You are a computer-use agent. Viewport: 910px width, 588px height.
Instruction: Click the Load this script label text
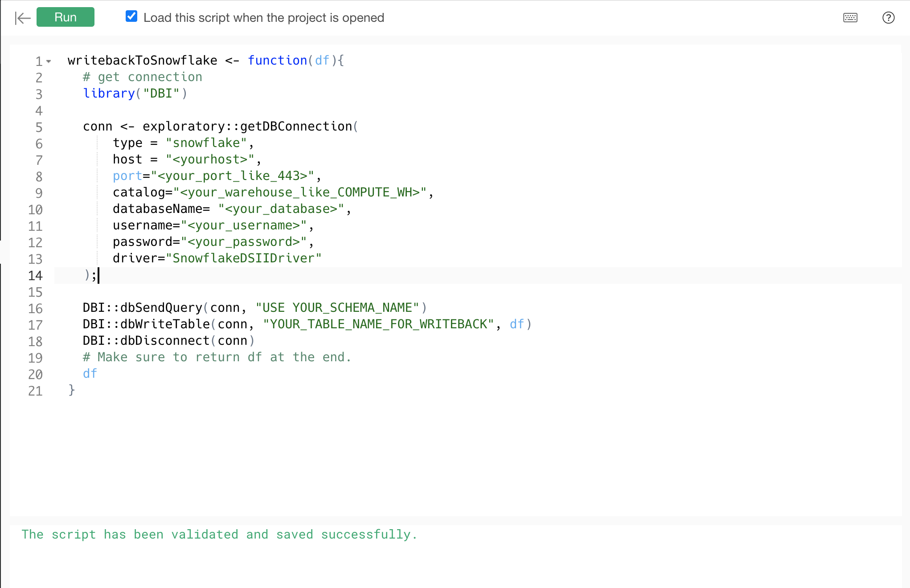pyautogui.click(x=264, y=18)
